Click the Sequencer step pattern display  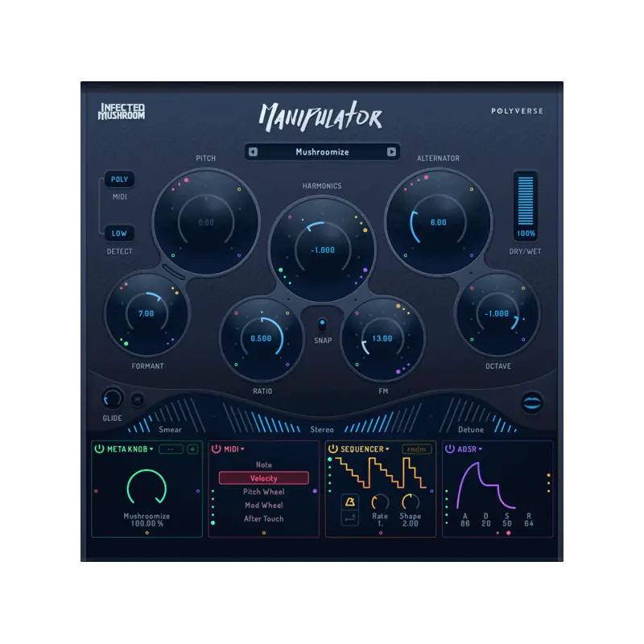pyautogui.click(x=381, y=473)
